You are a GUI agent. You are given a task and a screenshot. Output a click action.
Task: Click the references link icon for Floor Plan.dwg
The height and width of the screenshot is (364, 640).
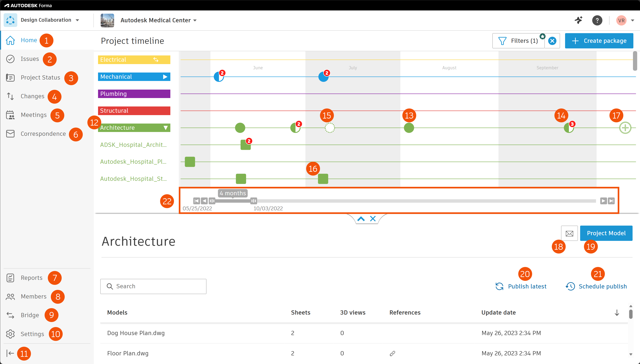(392, 353)
